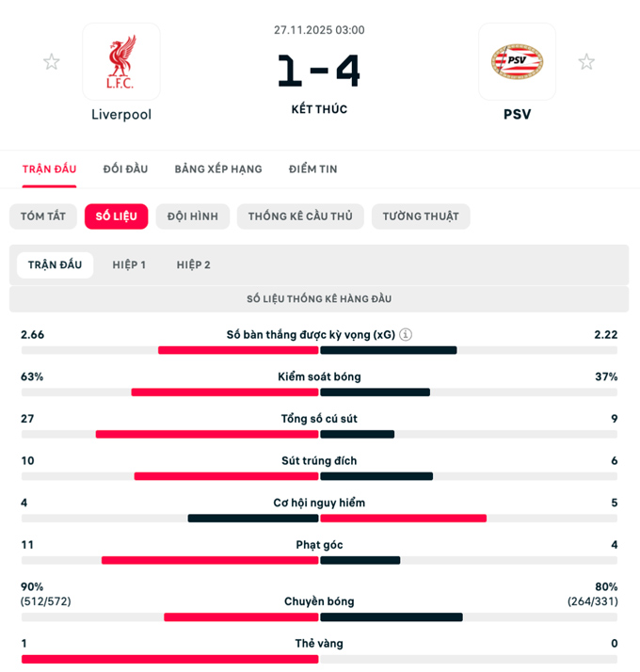Click the Liverpool club crest
This screenshot has height=672, width=640.
[121, 62]
